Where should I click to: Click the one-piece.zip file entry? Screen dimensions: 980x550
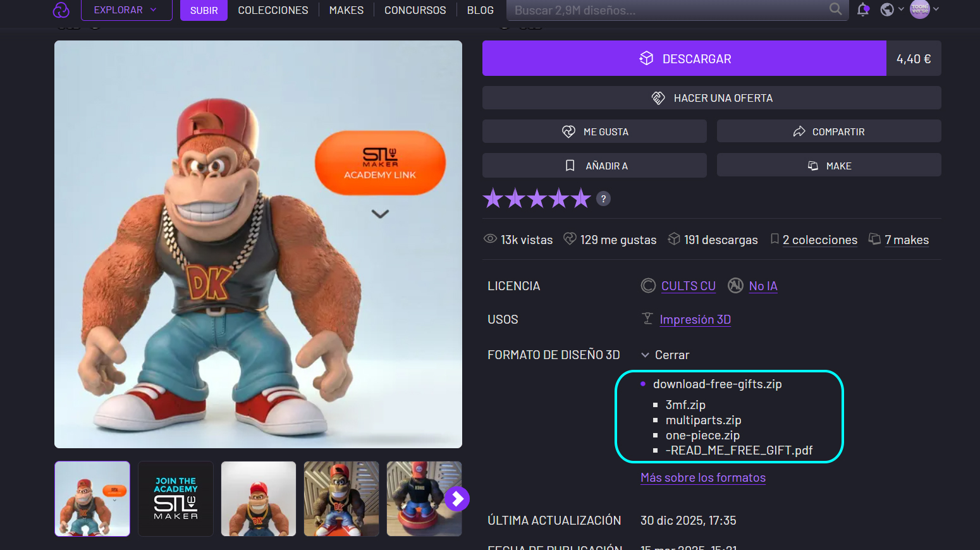[702, 435]
